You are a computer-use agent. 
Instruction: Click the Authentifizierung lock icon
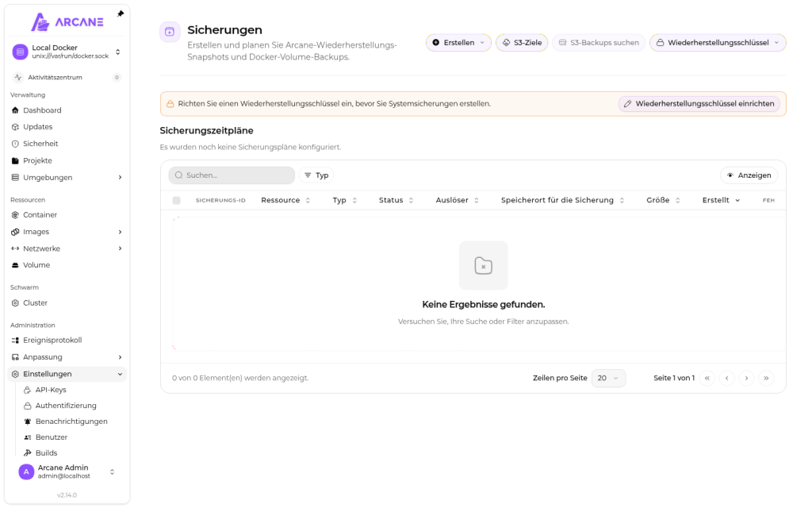point(28,406)
